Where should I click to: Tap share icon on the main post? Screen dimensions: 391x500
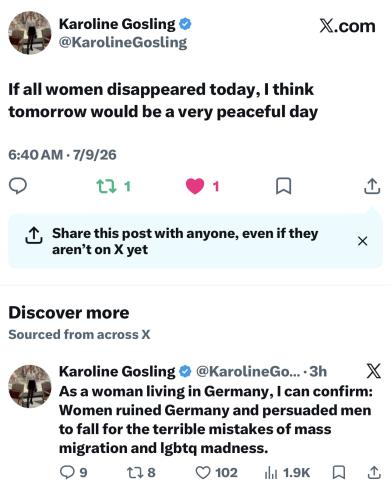point(372,186)
